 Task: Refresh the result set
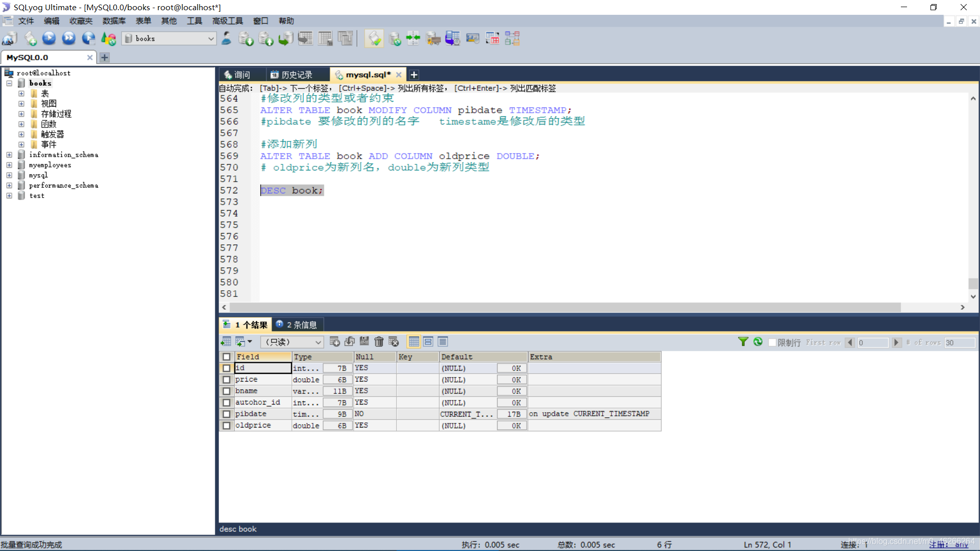click(758, 342)
